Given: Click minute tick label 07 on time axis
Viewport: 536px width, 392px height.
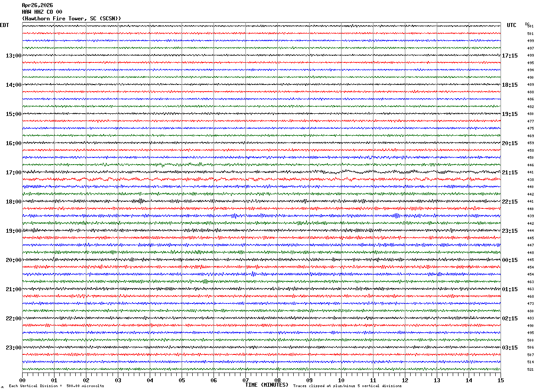Looking at the screenshot, I should coord(245,380).
